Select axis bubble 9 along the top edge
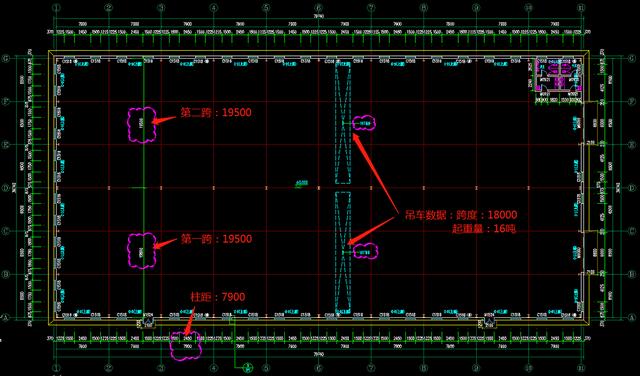The image size is (640, 376). (476, 7)
